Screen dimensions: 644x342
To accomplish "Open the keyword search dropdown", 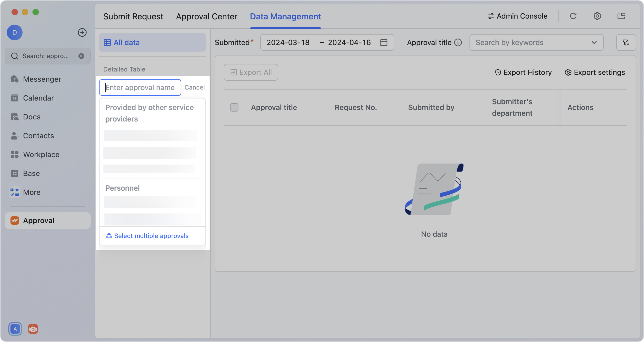I will click(594, 42).
